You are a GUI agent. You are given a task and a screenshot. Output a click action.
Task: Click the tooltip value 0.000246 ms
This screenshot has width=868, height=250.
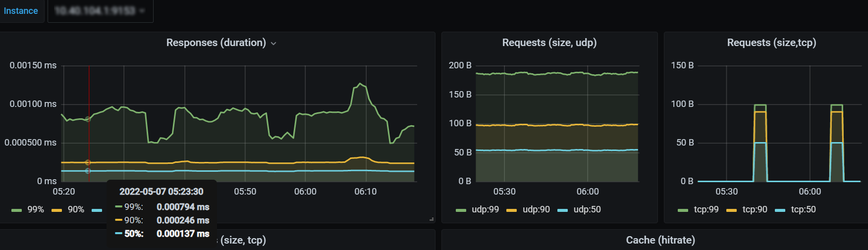pyautogui.click(x=183, y=220)
